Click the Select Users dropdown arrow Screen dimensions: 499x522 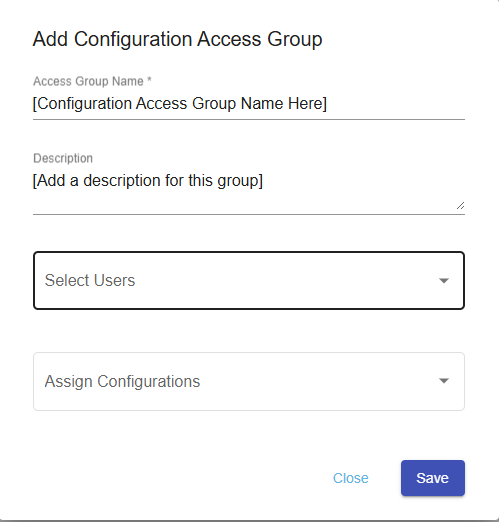click(x=443, y=281)
